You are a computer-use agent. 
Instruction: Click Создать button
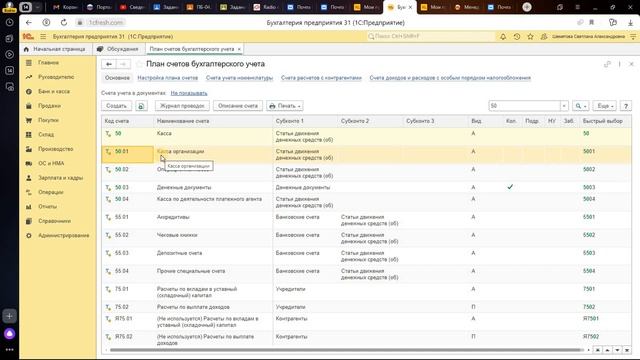click(116, 106)
